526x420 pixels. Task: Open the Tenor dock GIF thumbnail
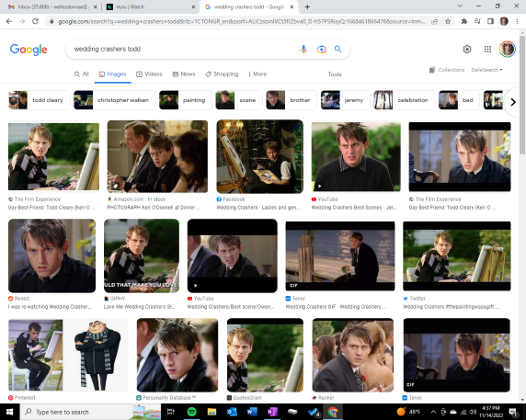(x=340, y=255)
